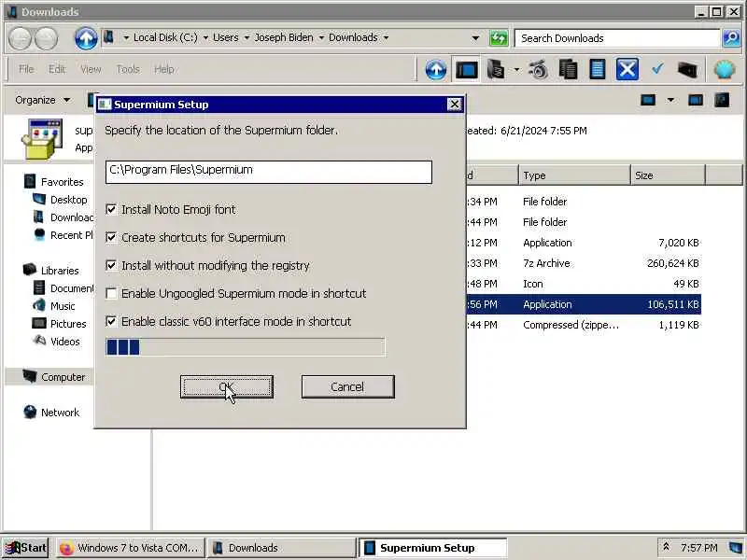Expand the dropdown arrow before Local Disk (C:)

(126, 37)
